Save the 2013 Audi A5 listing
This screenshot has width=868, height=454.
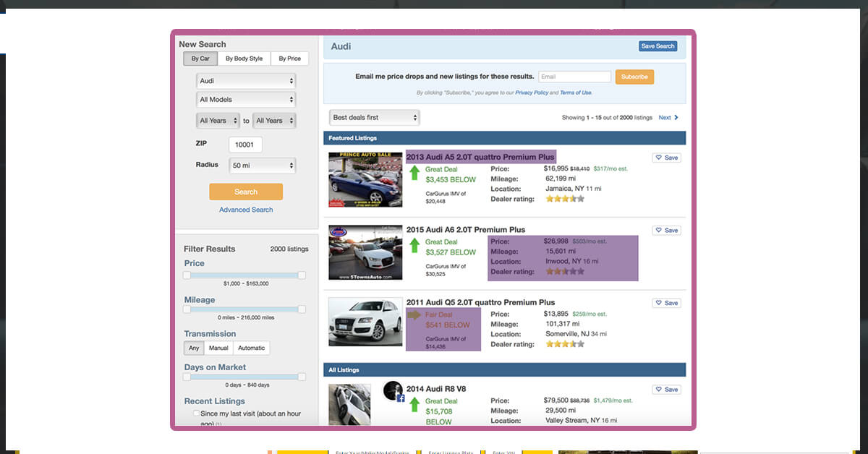click(x=666, y=158)
